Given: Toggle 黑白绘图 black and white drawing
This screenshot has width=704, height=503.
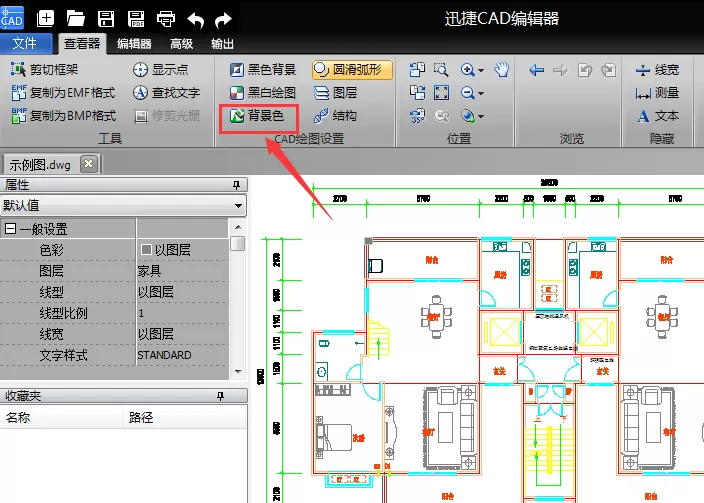Looking at the screenshot, I should point(263,93).
